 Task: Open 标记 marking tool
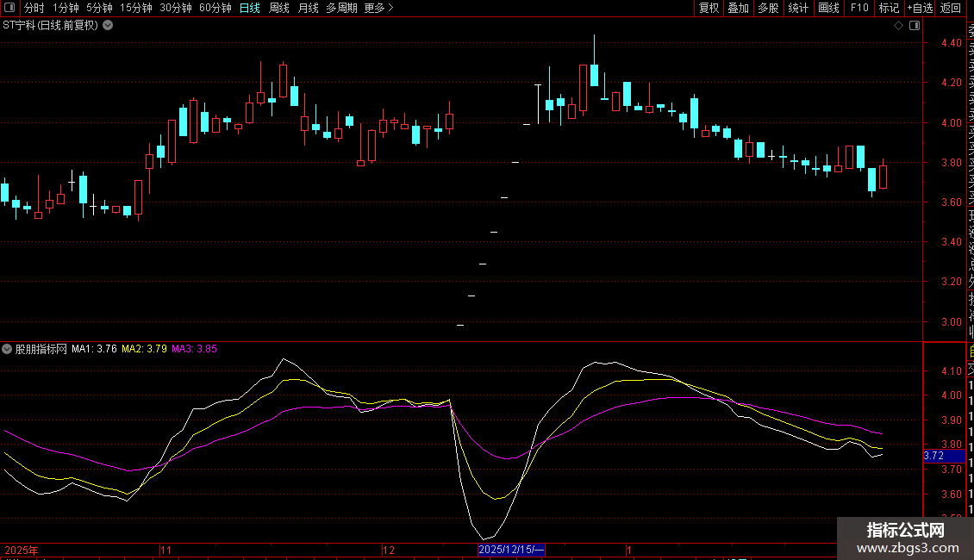click(x=889, y=8)
